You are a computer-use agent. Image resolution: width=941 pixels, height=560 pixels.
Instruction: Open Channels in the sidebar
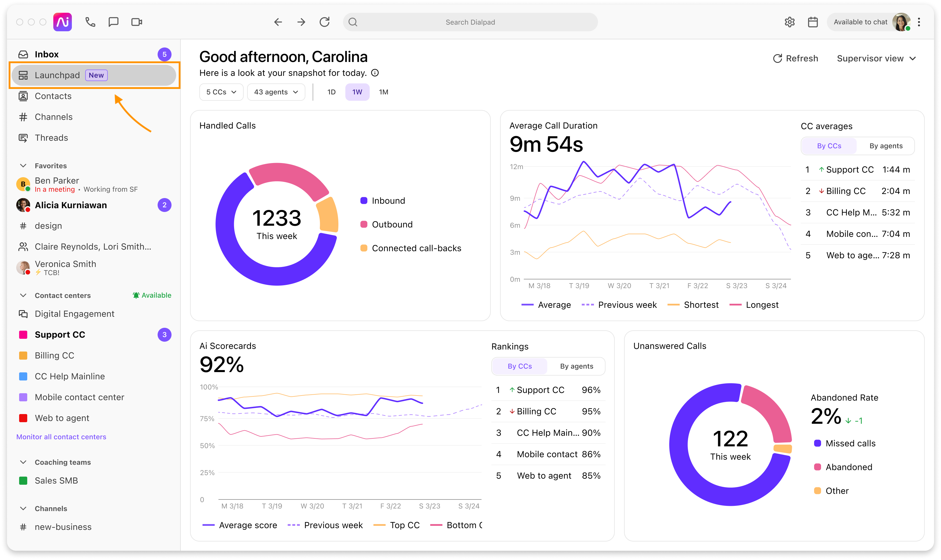coord(94,117)
